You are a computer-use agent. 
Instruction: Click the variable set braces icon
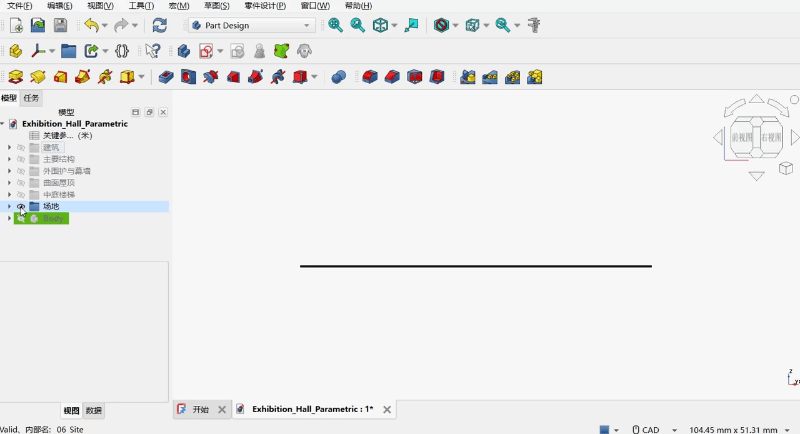122,51
